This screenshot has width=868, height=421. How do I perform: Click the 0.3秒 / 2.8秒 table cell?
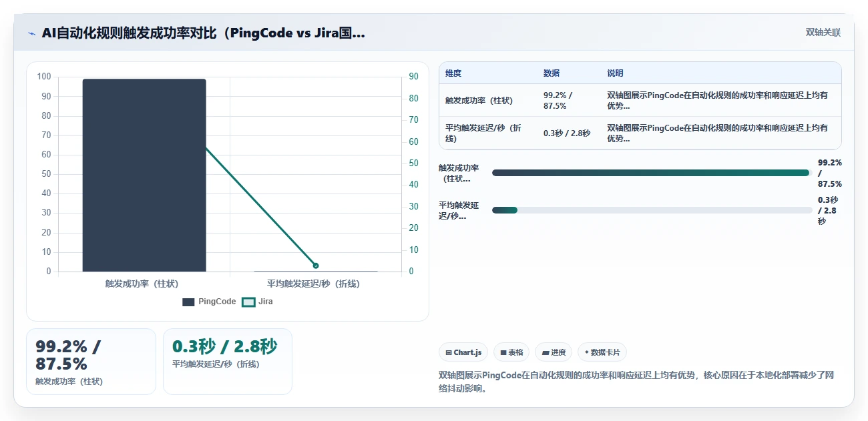point(567,133)
